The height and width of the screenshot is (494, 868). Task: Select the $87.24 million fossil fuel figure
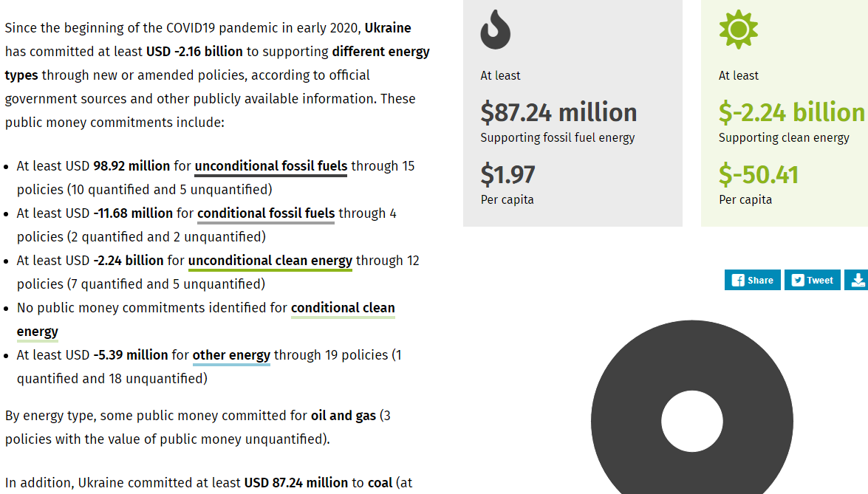558,112
